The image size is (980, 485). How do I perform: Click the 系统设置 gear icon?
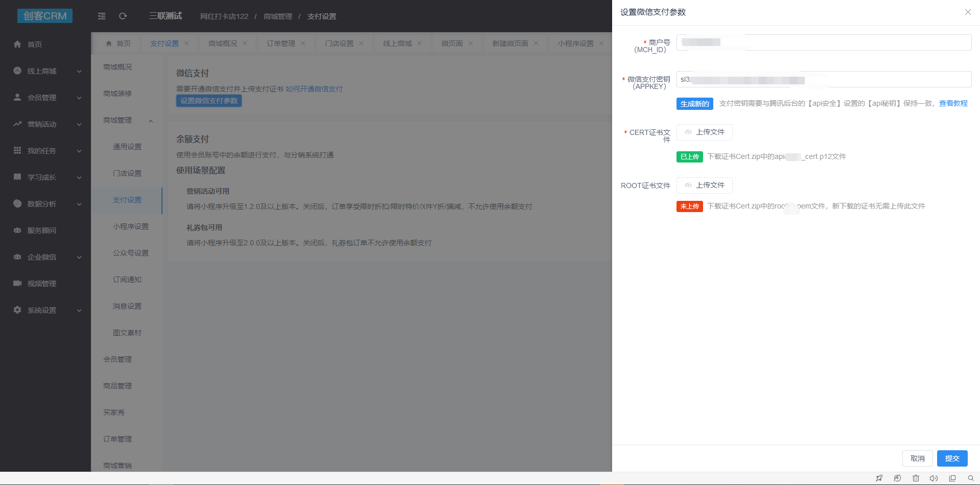pos(17,310)
